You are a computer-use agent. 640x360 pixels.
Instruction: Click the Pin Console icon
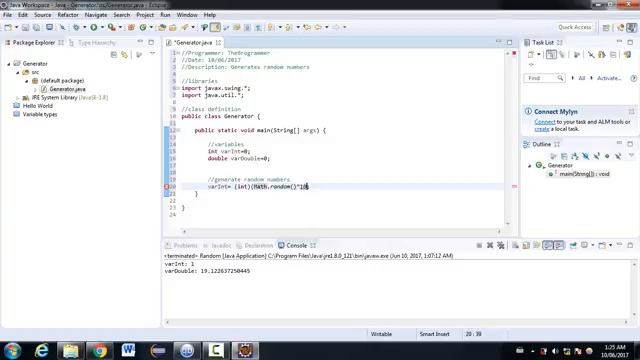(x=573, y=245)
